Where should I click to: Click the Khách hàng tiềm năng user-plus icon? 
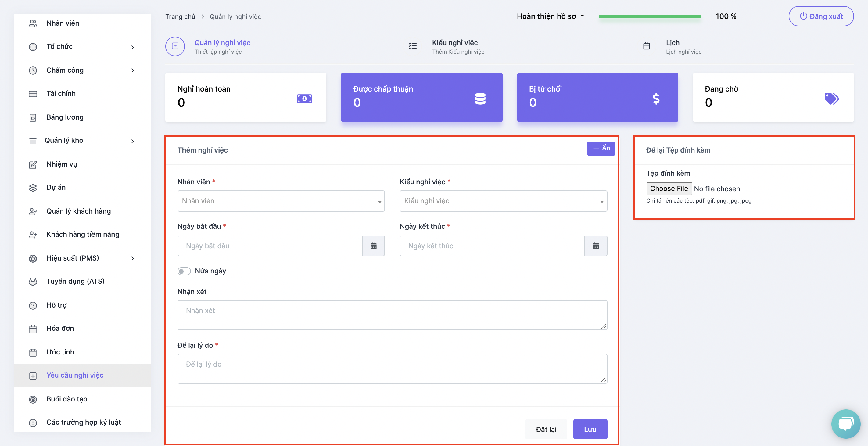pyautogui.click(x=33, y=235)
